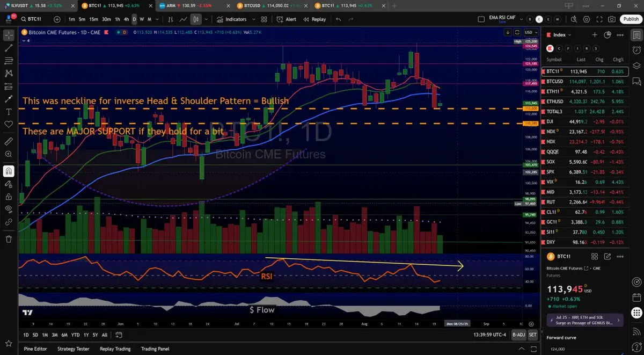The image size is (644, 355).
Task: Switch to the bars chart style
Action: (171, 19)
